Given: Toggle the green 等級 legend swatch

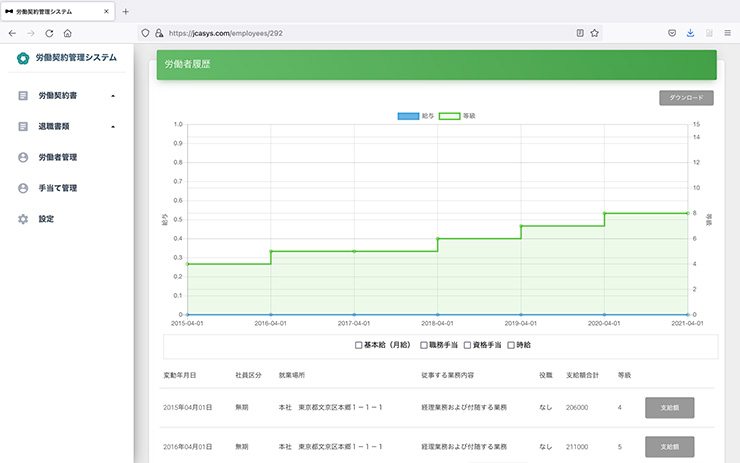Looking at the screenshot, I should tap(449, 116).
